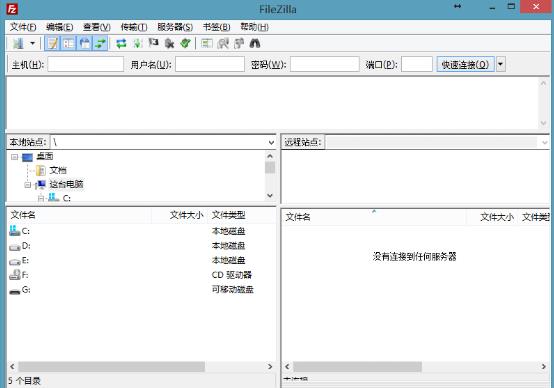Click the 密码(W) password field

[325, 64]
